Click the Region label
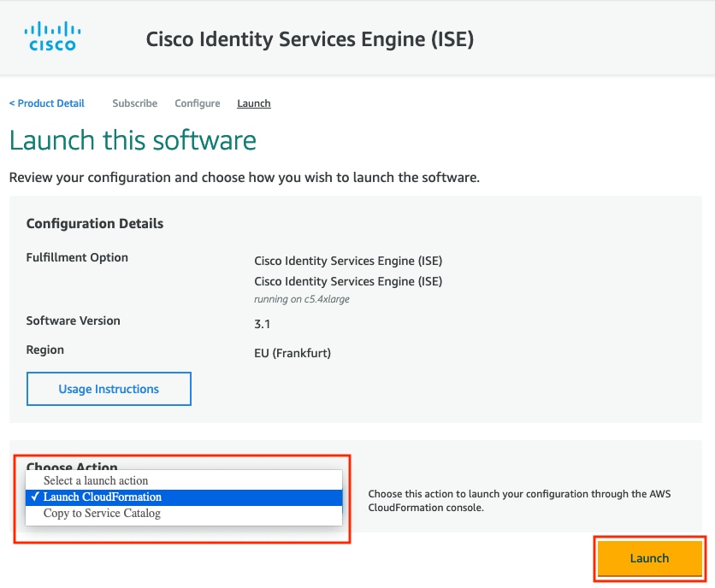 pos(45,350)
